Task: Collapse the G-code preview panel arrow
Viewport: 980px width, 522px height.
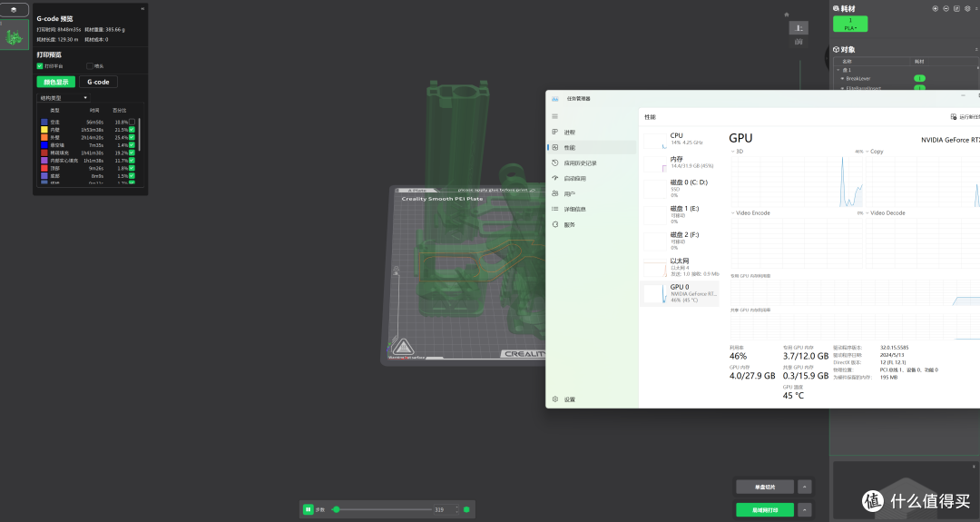Action: [142, 9]
